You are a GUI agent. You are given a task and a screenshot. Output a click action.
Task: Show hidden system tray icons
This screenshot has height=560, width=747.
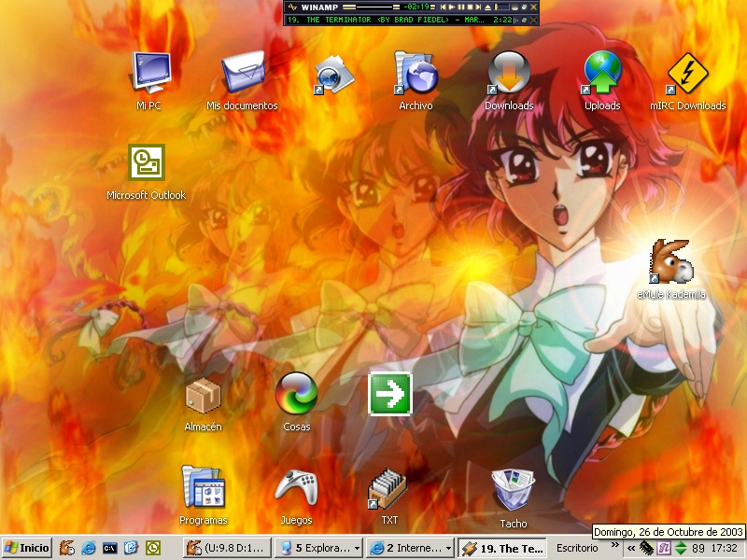click(x=632, y=548)
